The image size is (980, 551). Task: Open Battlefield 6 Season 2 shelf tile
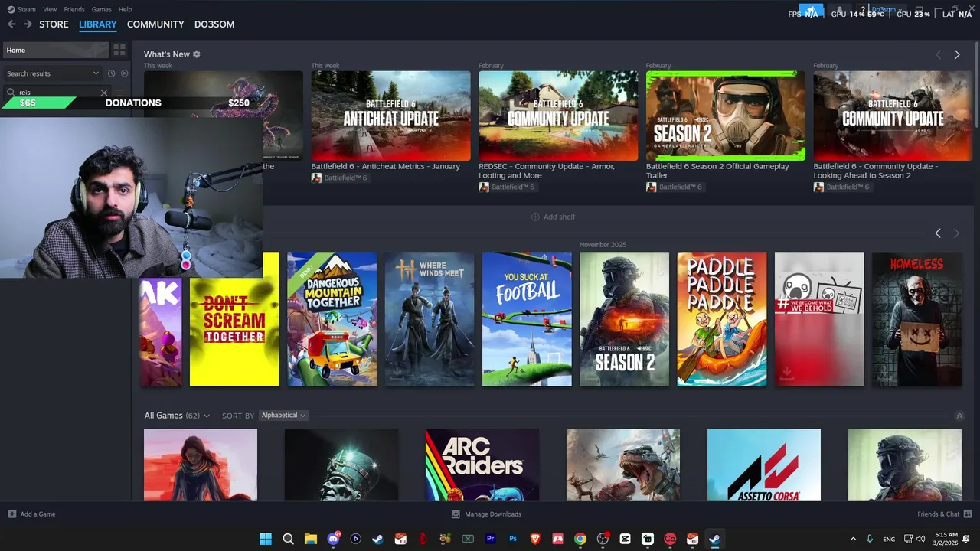(x=624, y=319)
